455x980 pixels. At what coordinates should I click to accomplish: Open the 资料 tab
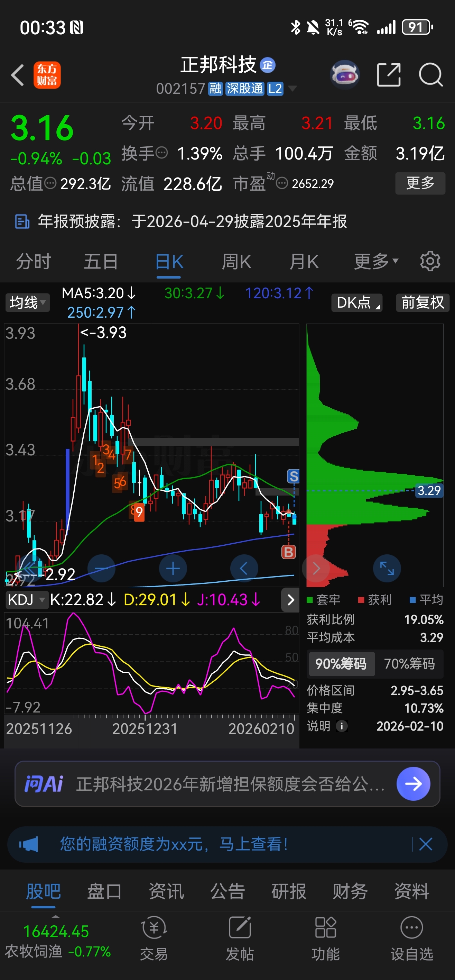tap(412, 891)
